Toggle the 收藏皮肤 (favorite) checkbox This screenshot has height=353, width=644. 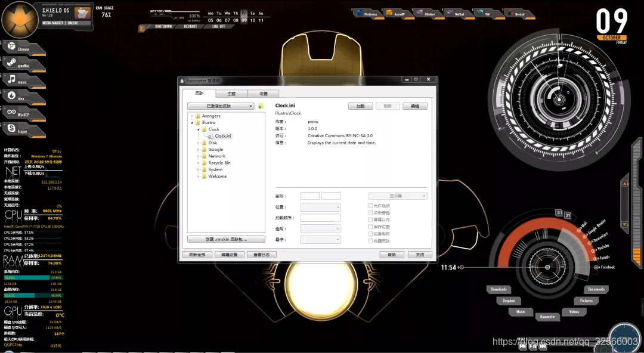tap(370, 241)
